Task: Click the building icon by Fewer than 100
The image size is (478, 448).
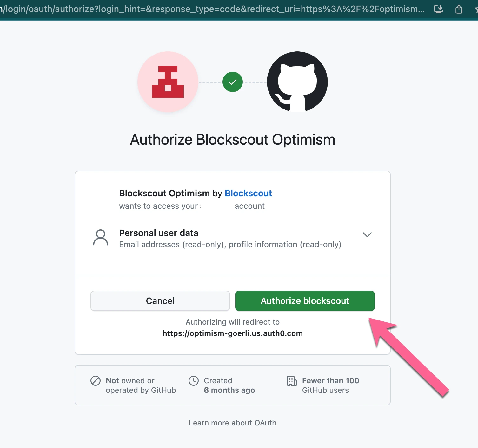Action: click(x=292, y=381)
